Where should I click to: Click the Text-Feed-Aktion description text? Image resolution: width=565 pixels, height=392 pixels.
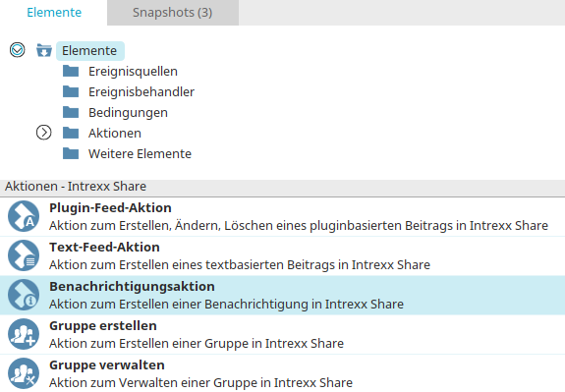240,265
